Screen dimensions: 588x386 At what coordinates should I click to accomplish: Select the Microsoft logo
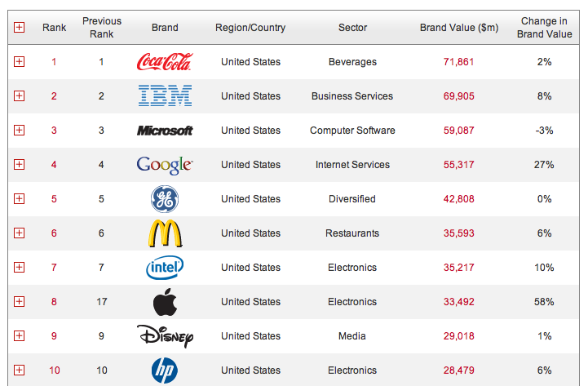click(x=165, y=131)
